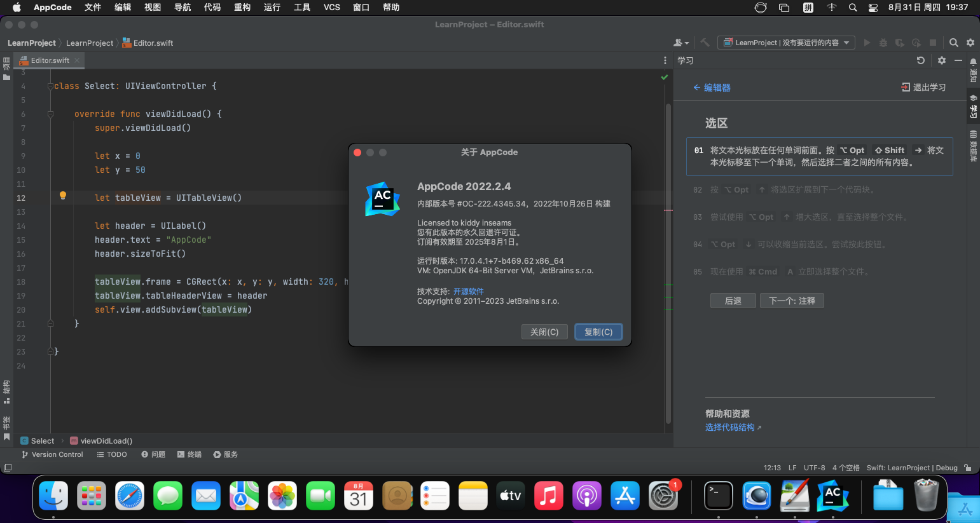Open the 选择代码结构 help link
The width and height of the screenshot is (980, 523).
pos(733,428)
